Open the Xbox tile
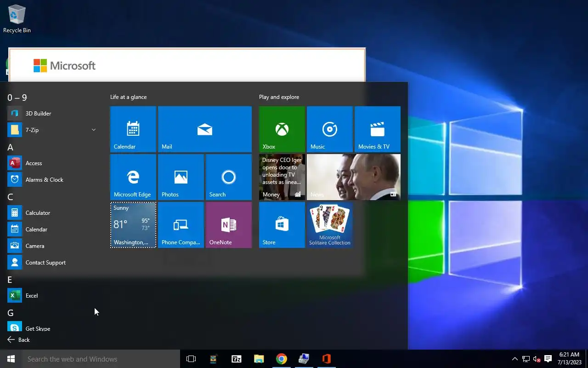Viewport: 588px width, 368px height. [282, 129]
